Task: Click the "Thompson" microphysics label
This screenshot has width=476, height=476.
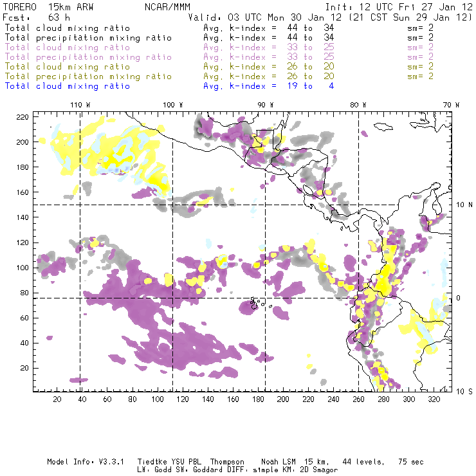Action: point(227,462)
